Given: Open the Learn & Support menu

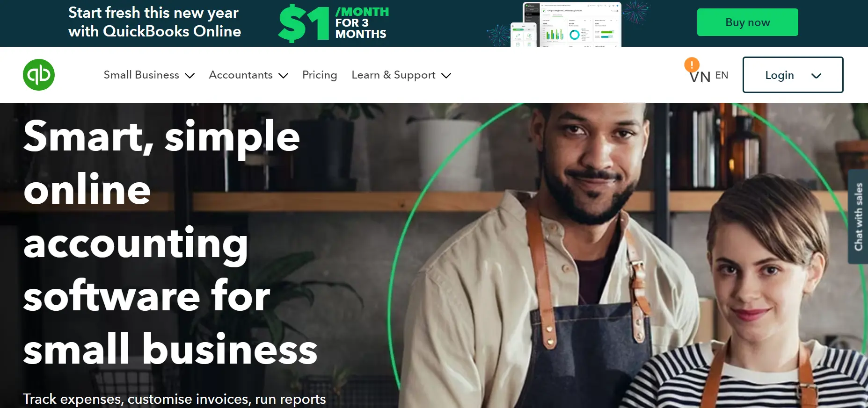Looking at the screenshot, I should tap(394, 75).
